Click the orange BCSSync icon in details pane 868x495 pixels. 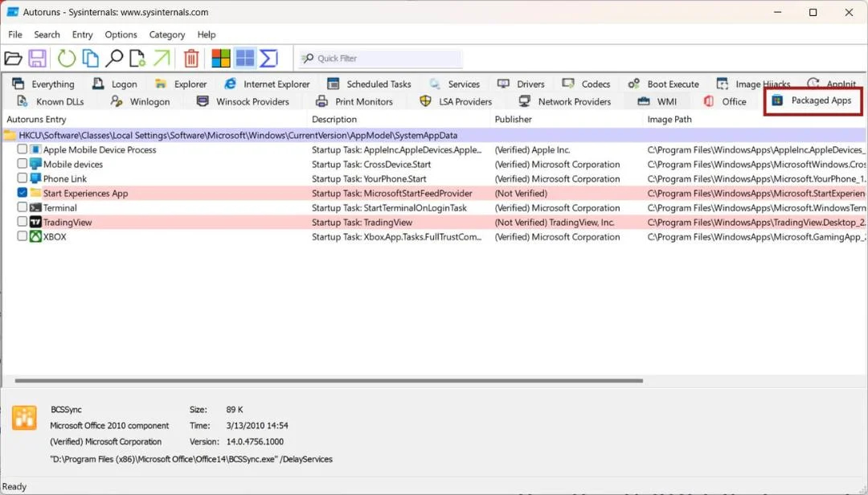24,418
